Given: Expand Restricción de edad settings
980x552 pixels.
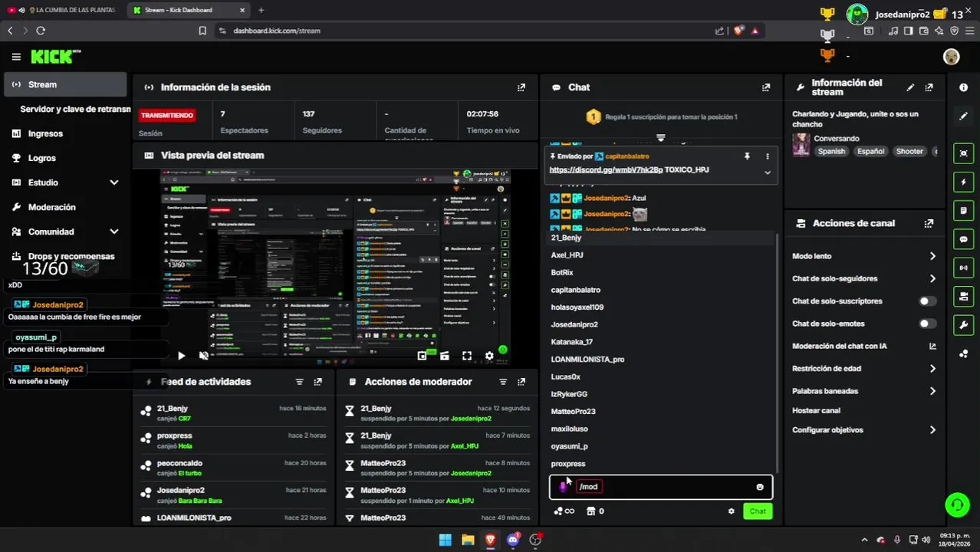Looking at the screenshot, I should [x=863, y=369].
